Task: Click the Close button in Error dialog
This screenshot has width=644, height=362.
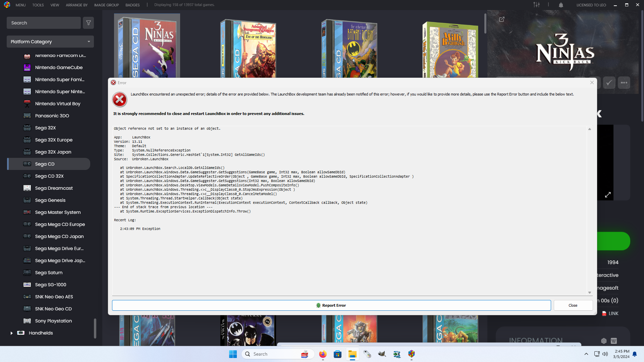Action: coord(573,305)
